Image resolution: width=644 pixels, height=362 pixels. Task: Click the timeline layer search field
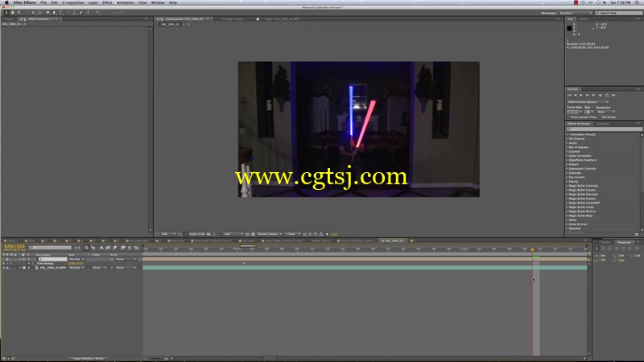50,248
